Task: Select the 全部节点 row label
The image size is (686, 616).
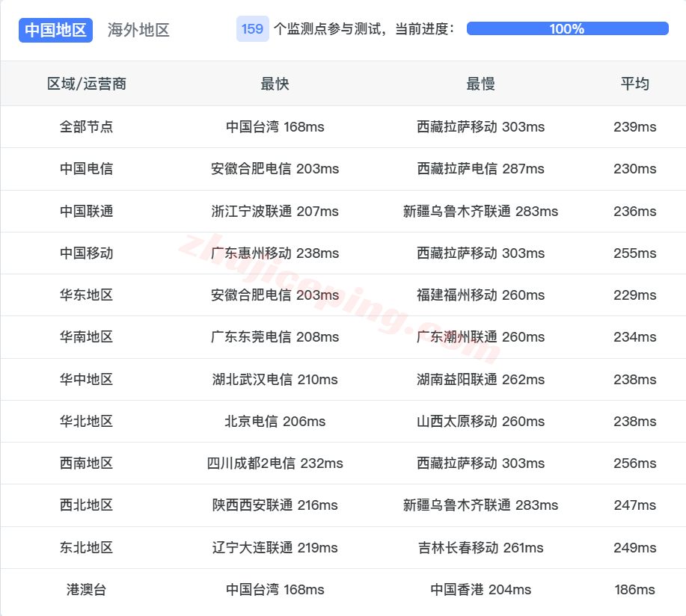Action: 87,127
